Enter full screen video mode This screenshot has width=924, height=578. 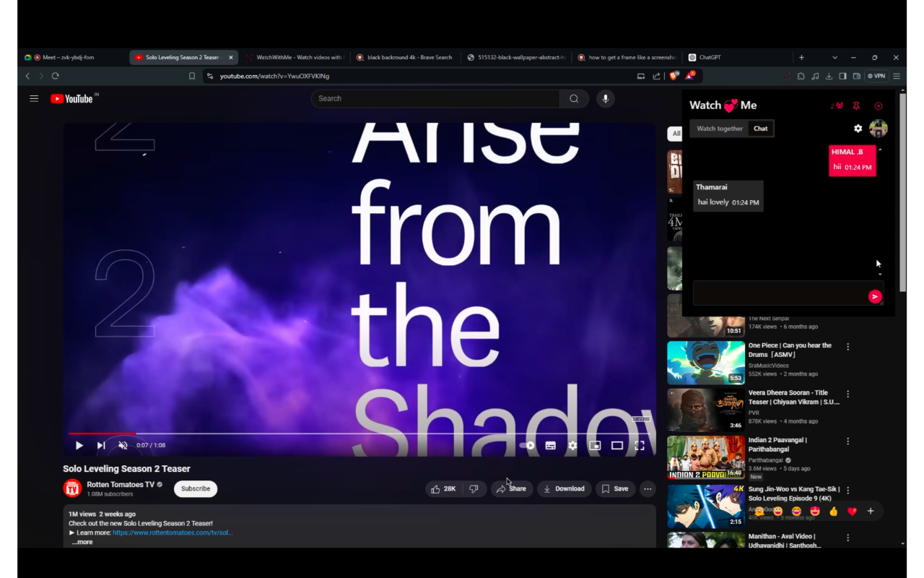pos(640,446)
